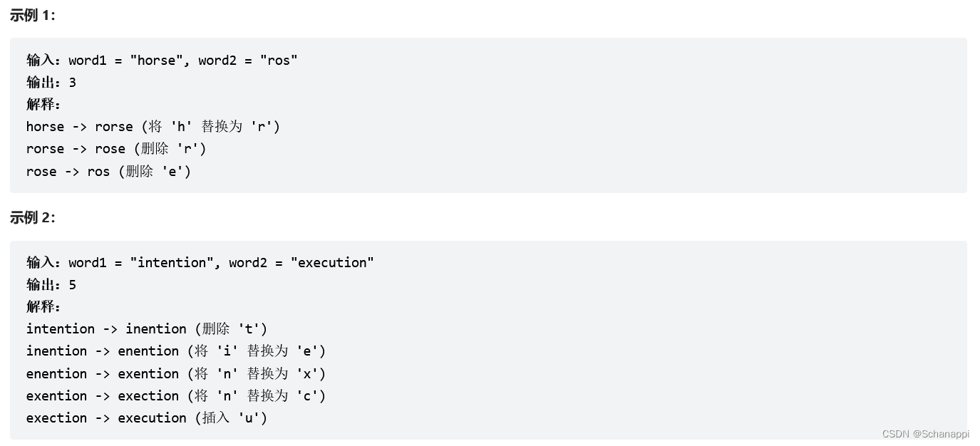Click the 解释 label in example 2
Viewport: 980px width, 446px height.
pyautogui.click(x=43, y=307)
